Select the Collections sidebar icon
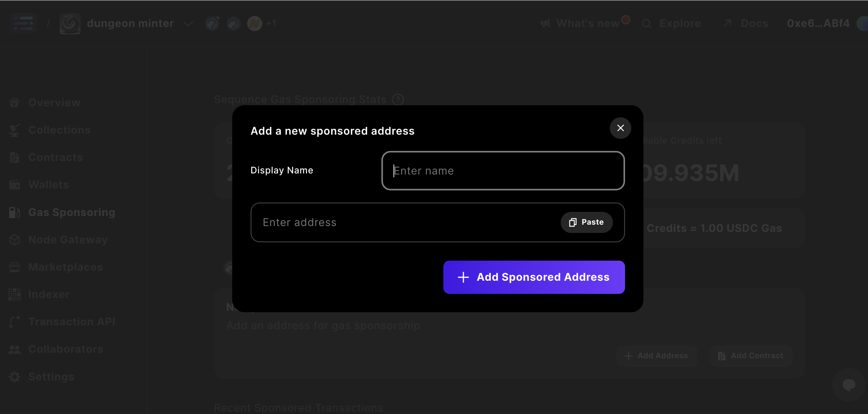The width and height of the screenshot is (868, 414). point(14,130)
